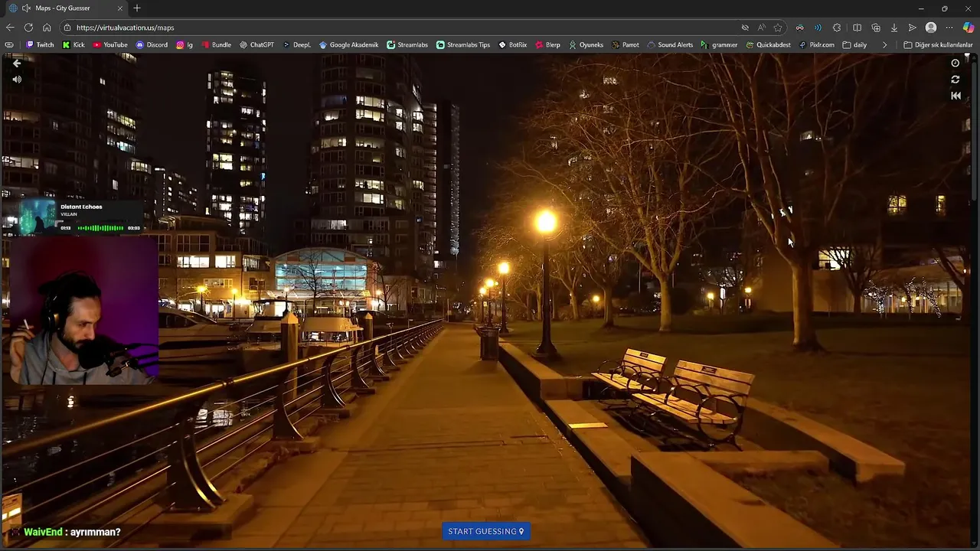Open the Ig Instagram bookmark
The width and height of the screenshot is (980, 551).
click(x=185, y=45)
